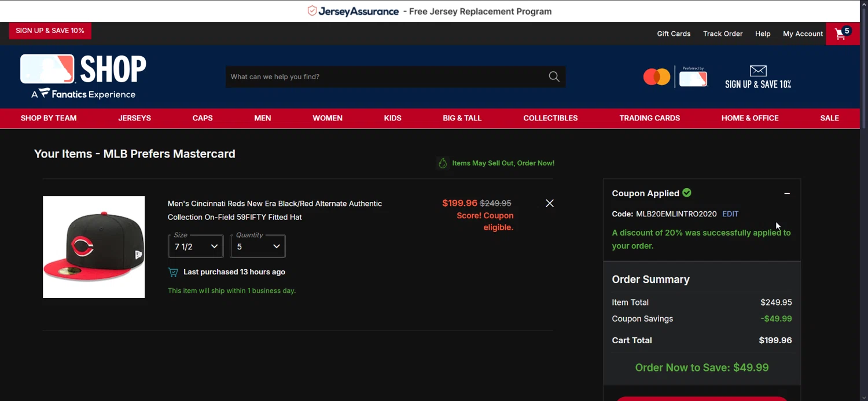Click the green coupon applied checkmark
The width and height of the screenshot is (868, 401).
pyautogui.click(x=687, y=193)
